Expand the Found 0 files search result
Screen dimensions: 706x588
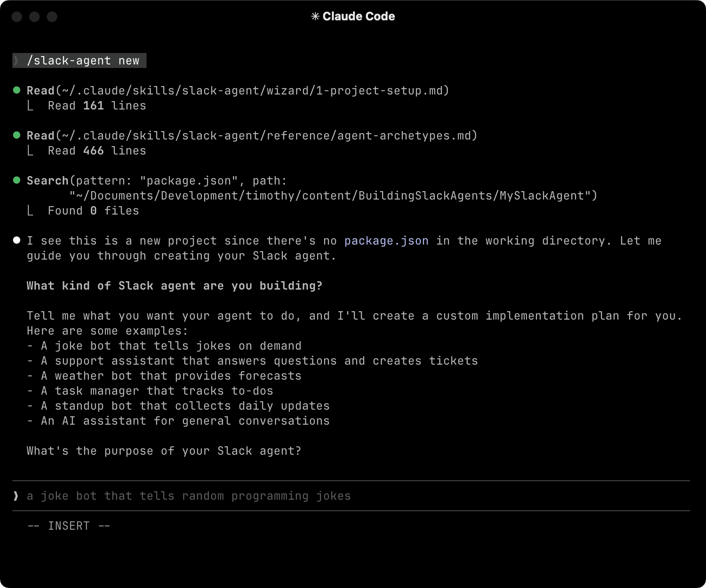(93, 211)
